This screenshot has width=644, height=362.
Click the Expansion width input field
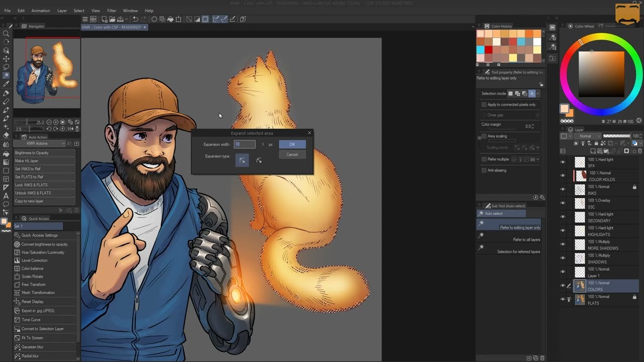tap(245, 144)
